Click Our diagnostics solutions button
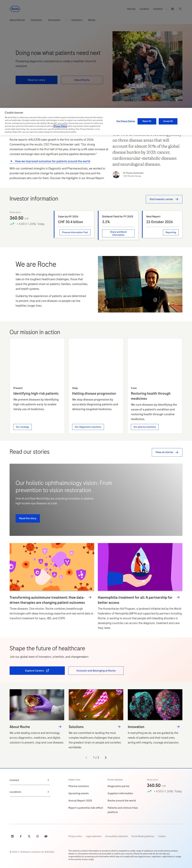192x868 pixels. tap(88, 427)
